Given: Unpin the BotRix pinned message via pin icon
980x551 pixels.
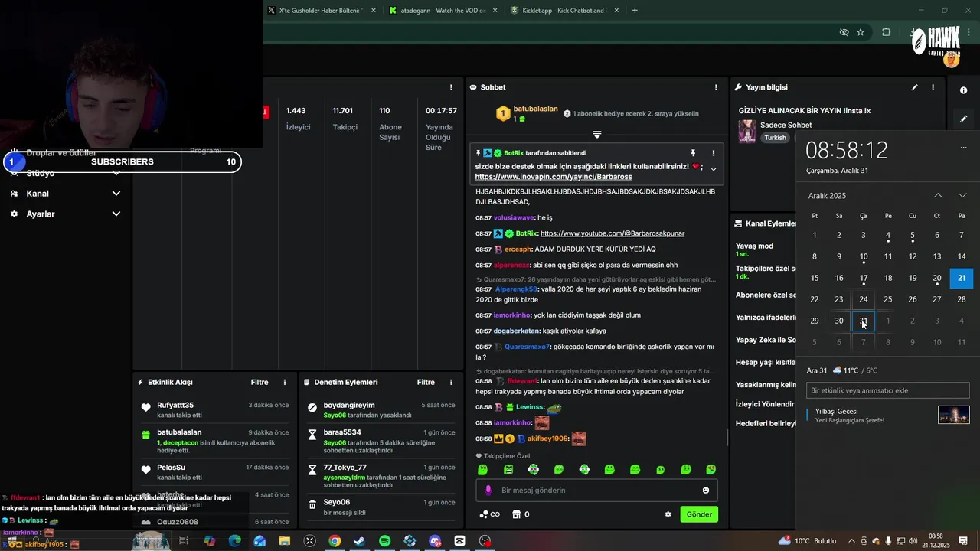Looking at the screenshot, I should tap(693, 153).
